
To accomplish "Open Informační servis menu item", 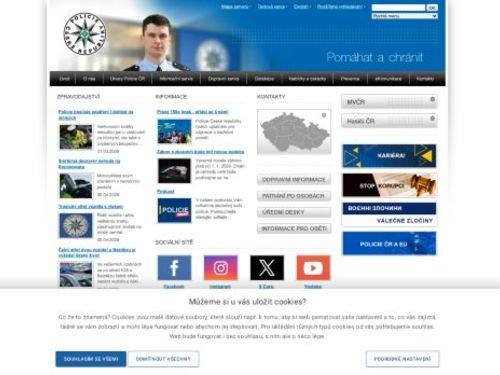I will (176, 79).
